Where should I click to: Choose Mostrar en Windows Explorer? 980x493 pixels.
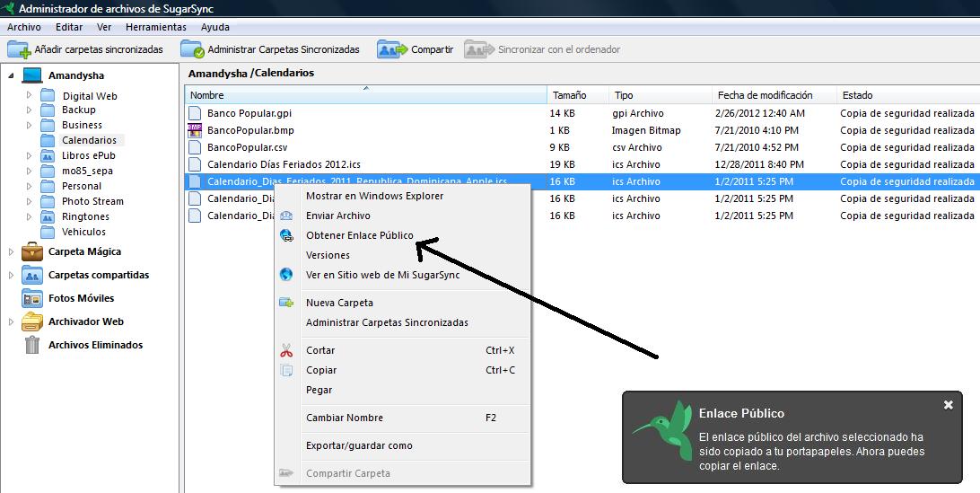tap(374, 196)
